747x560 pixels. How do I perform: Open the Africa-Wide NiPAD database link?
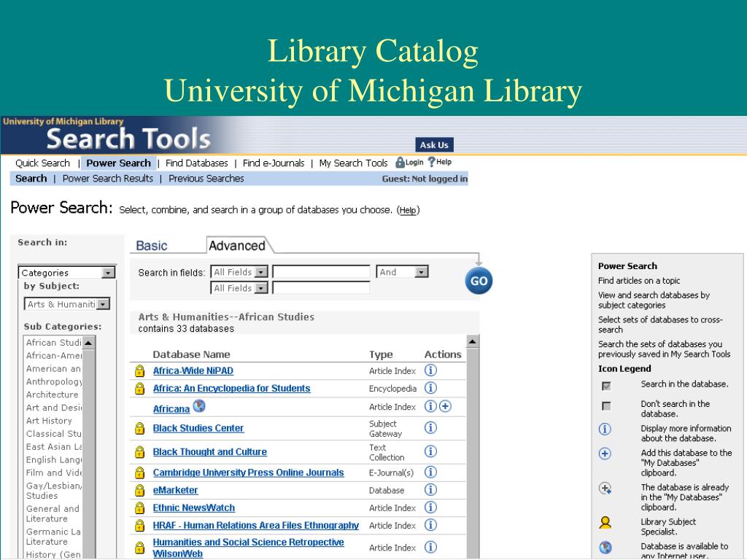[x=193, y=370]
